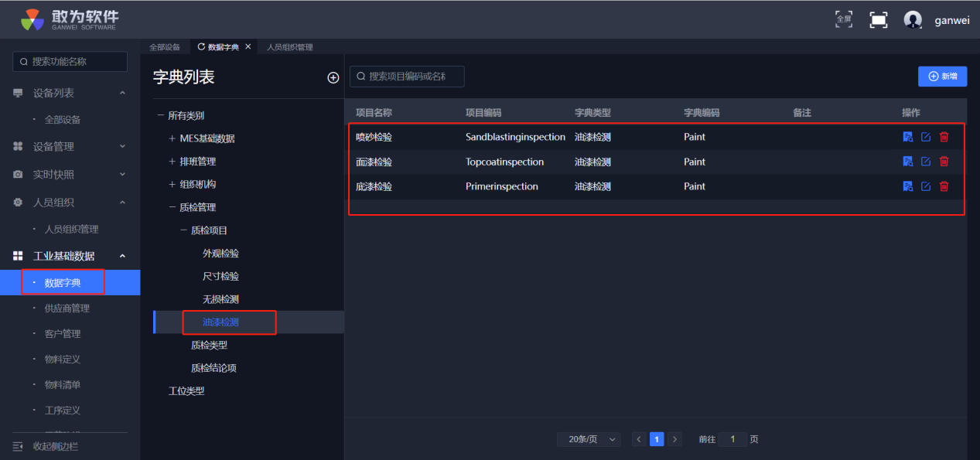Expand the MES基础数据 tree node
This screenshot has width=980, height=460.
(172, 138)
